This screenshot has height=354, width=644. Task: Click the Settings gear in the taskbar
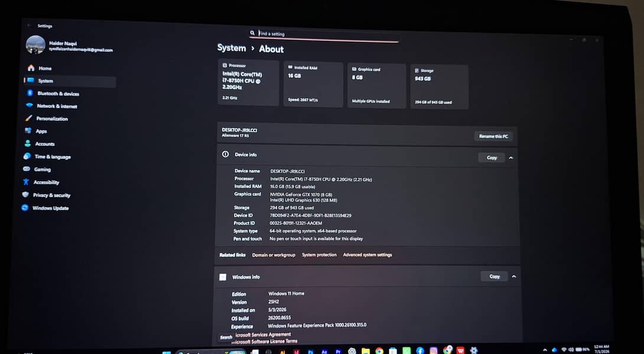[474, 350]
